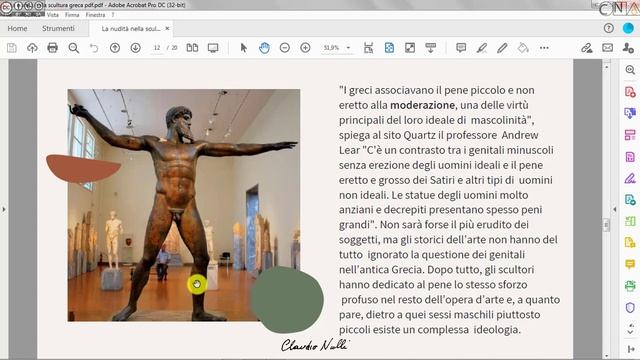Viewport: 640px width, 360px height.
Task: Open the Protect shield sidebar tool
Action: click(x=630, y=307)
